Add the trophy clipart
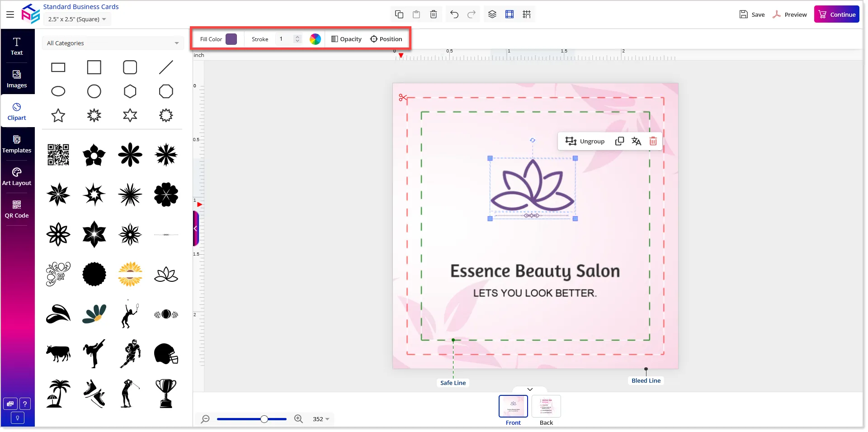 166,394
